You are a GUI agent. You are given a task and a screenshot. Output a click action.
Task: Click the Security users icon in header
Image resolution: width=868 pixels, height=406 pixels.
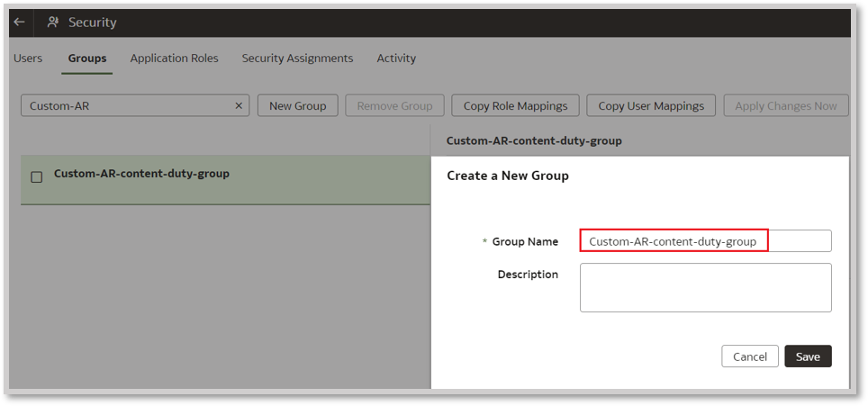pos(53,22)
